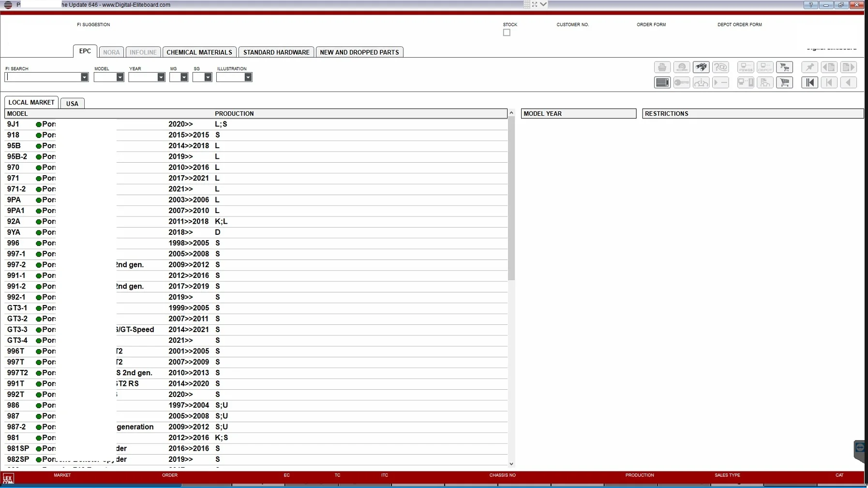Click the model list scrollbar thumb

click(511, 198)
